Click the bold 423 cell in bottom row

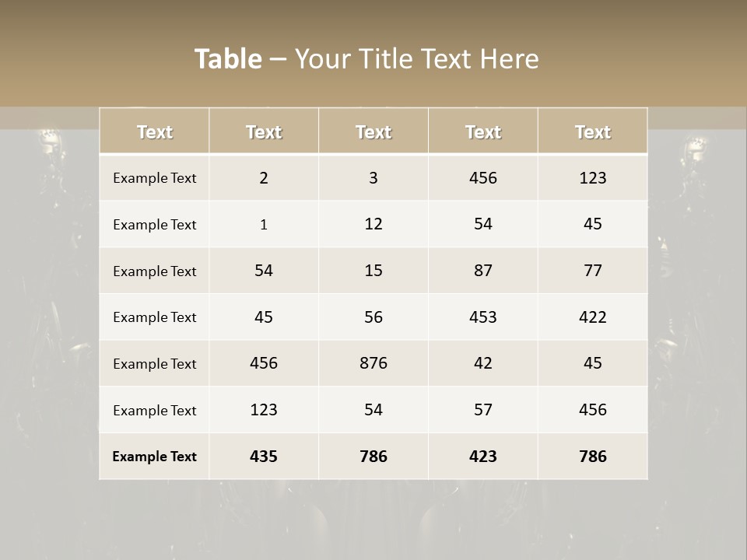point(483,457)
